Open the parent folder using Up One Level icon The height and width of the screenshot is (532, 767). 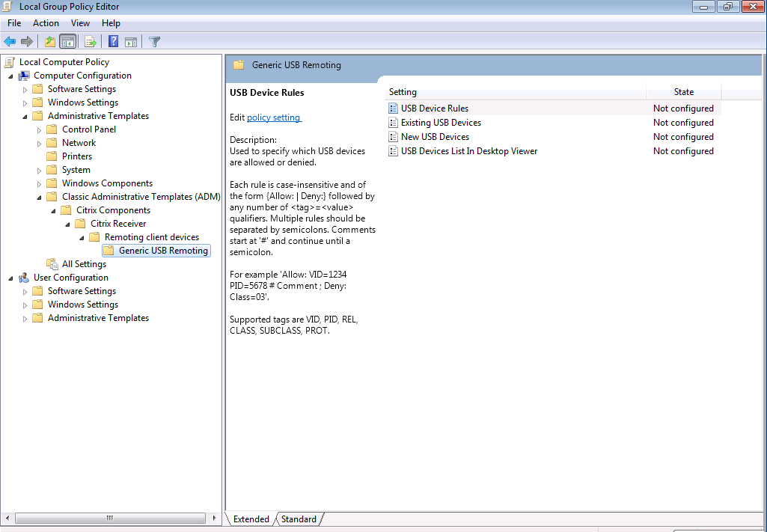pyautogui.click(x=50, y=41)
